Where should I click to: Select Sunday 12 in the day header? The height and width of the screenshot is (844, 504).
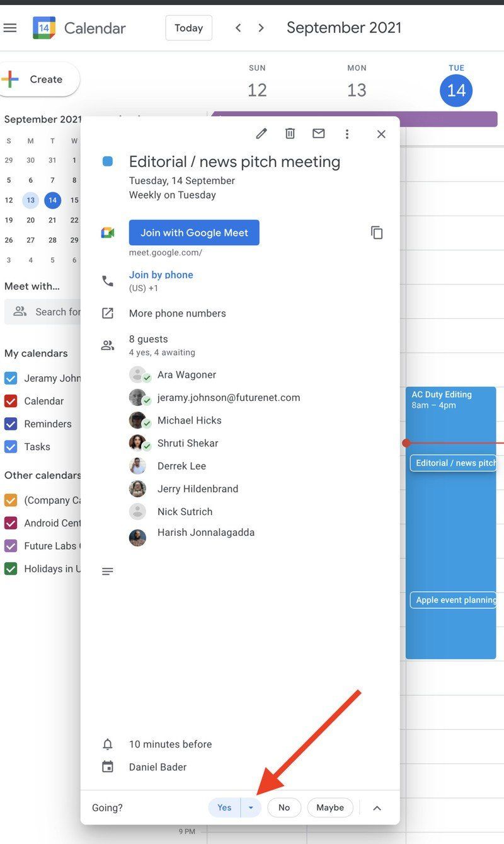pyautogui.click(x=257, y=91)
